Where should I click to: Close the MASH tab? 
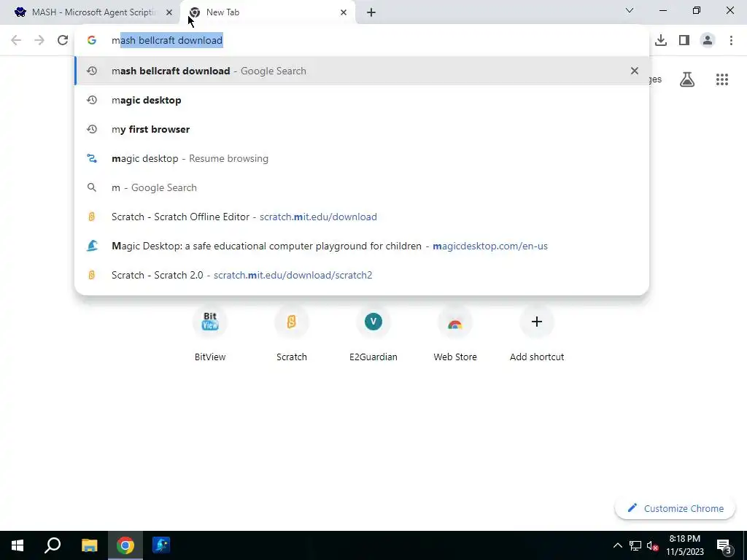(169, 12)
